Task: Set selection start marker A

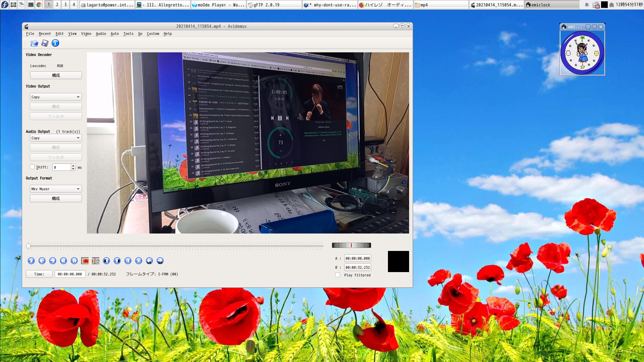Action: (85, 261)
